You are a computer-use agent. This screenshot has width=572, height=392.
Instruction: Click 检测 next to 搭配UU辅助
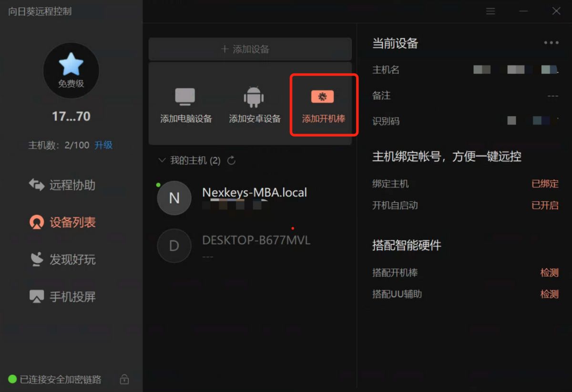(x=549, y=294)
